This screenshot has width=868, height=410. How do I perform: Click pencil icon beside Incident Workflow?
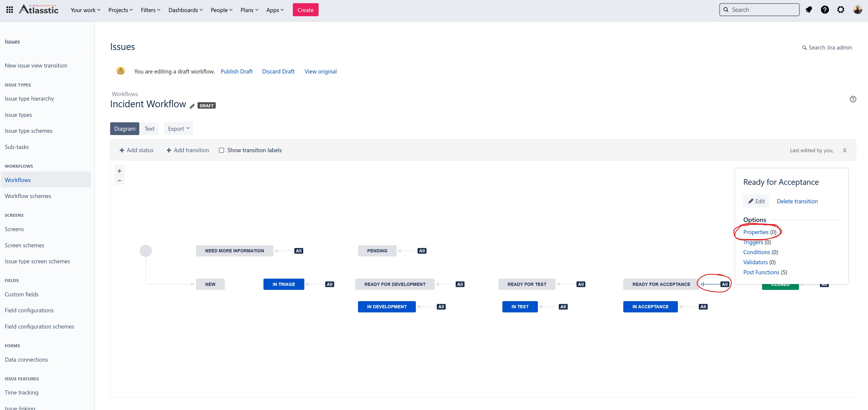[x=192, y=106]
